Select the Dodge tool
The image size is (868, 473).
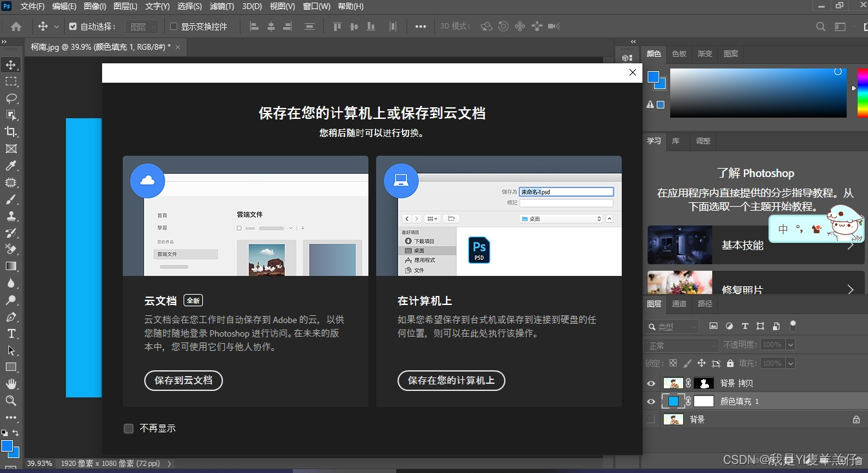tap(11, 300)
